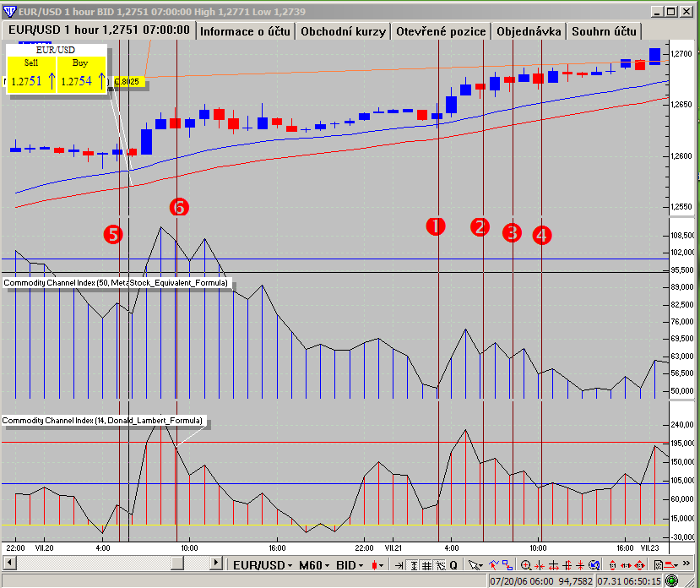Click the compress horizontally icon
This screenshot has height=588, width=700.
pyautogui.click(x=540, y=565)
